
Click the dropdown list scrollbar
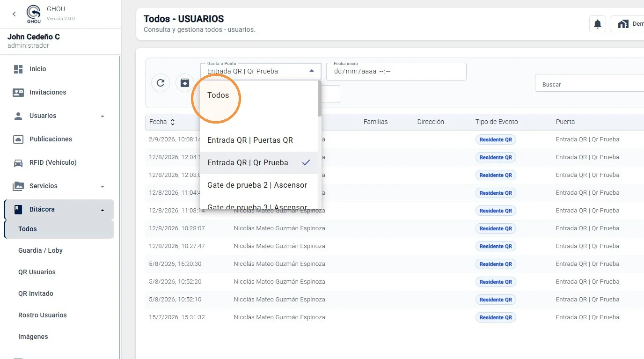pyautogui.click(x=320, y=98)
